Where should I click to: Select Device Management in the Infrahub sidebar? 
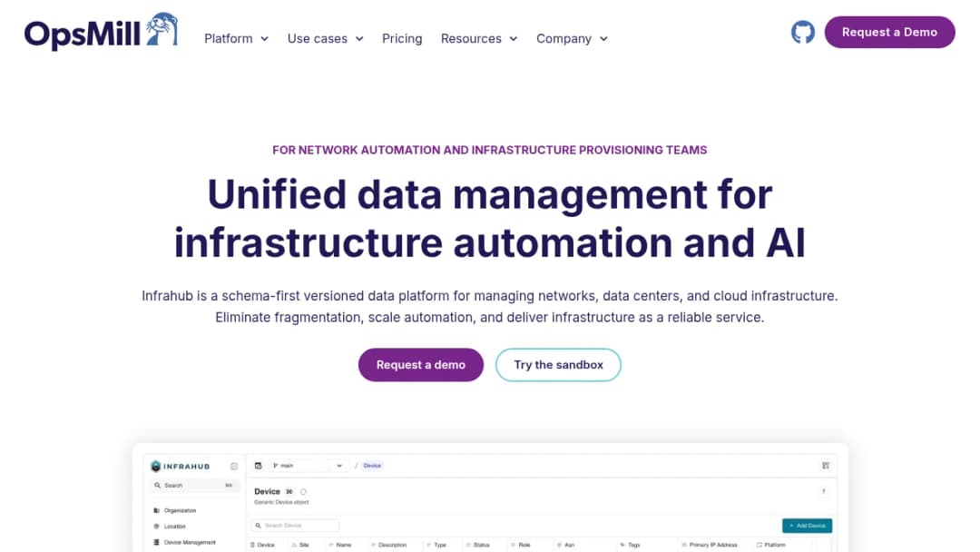(x=190, y=542)
